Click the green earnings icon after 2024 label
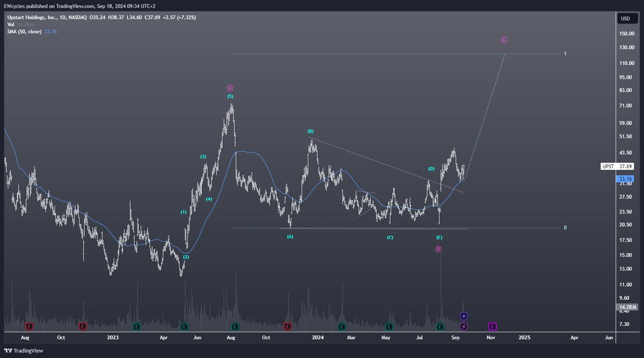The image size is (644, 358). 341,326
